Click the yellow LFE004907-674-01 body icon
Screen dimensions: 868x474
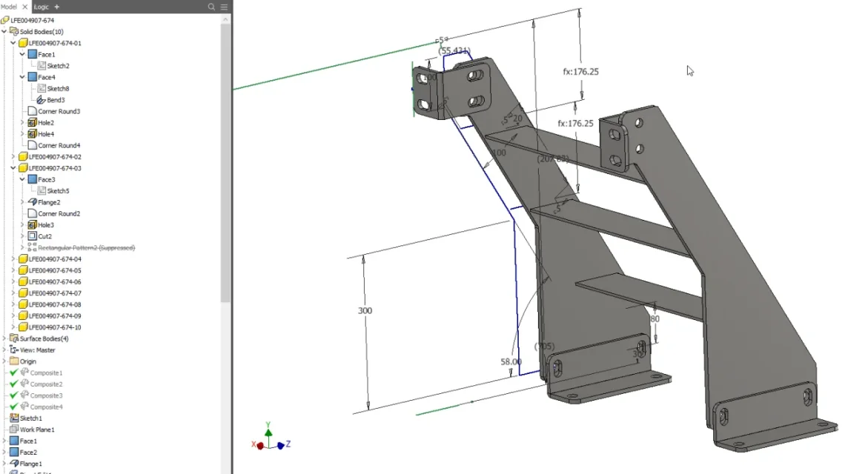tap(23, 43)
